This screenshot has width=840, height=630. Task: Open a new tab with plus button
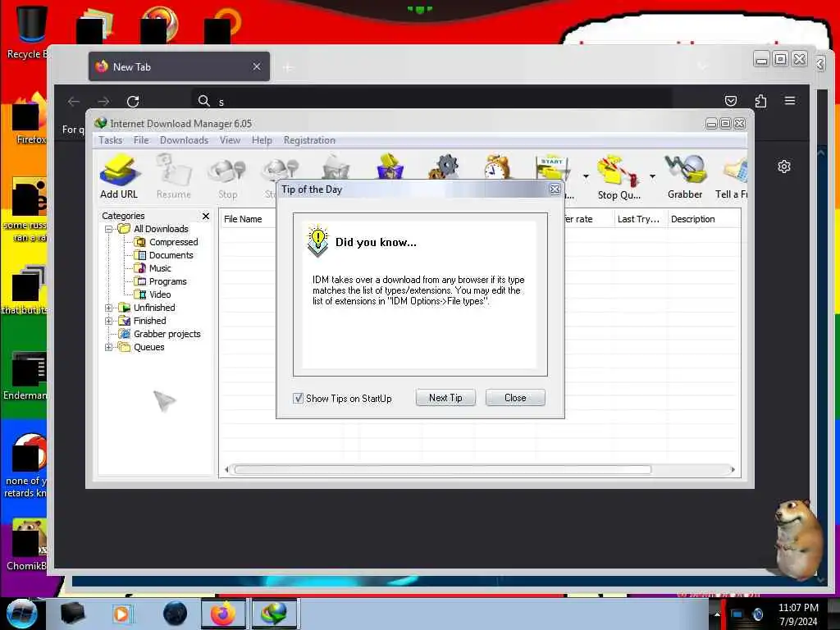288,67
